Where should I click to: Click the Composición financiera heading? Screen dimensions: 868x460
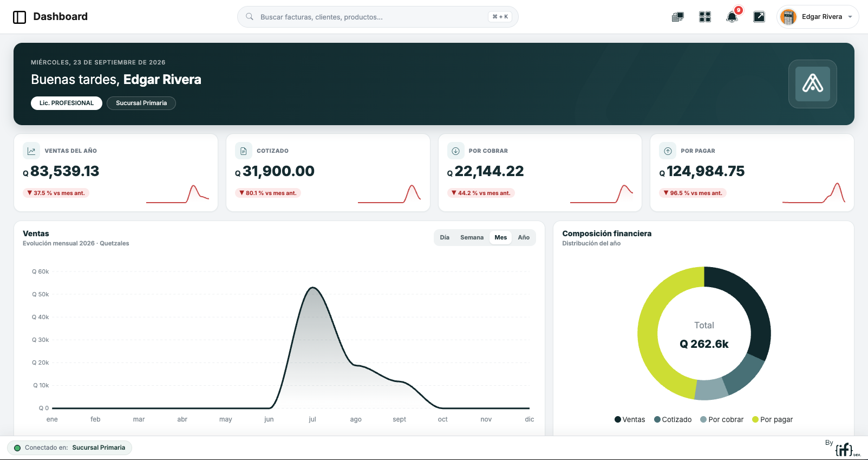pyautogui.click(x=606, y=234)
